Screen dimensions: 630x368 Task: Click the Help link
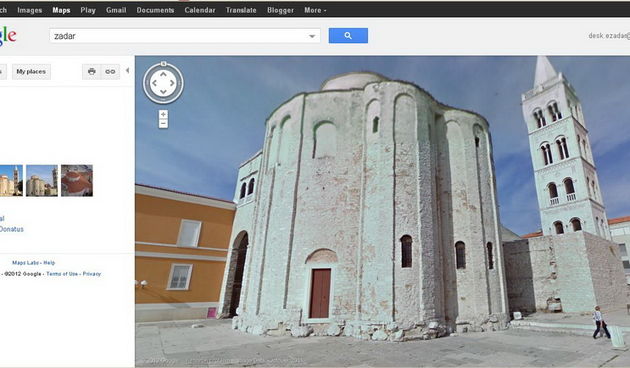click(x=49, y=263)
